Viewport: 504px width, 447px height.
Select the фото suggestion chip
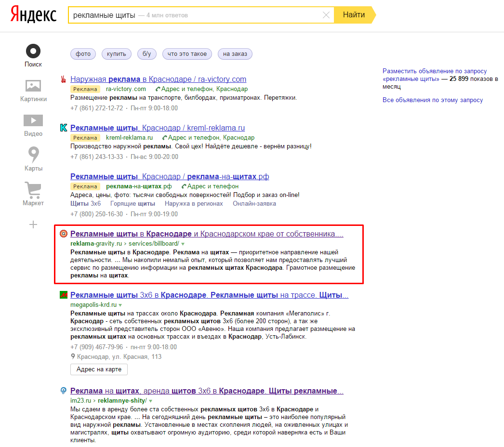click(83, 53)
